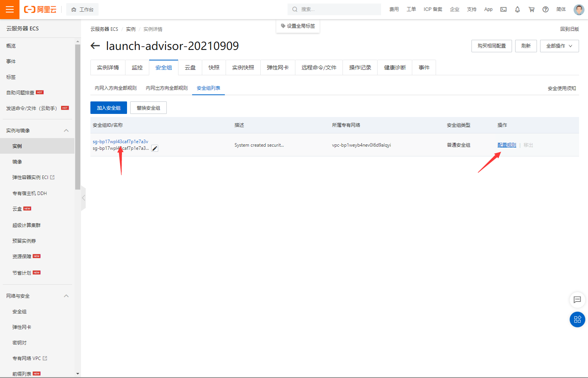
Task: Edit security group name using pencil icon
Action: click(x=154, y=148)
